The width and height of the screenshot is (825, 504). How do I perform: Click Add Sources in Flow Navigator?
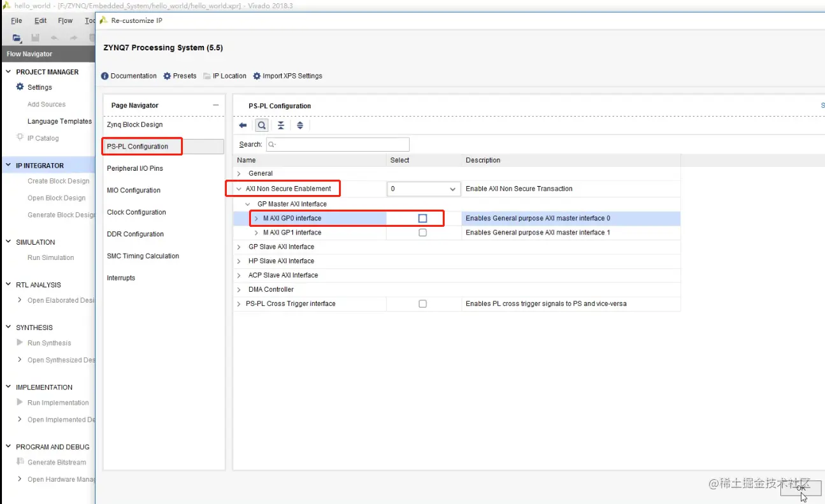click(x=47, y=104)
